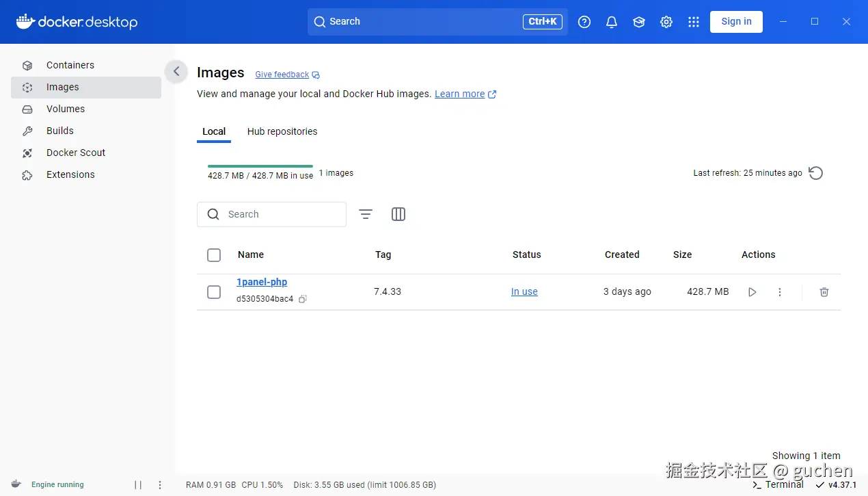Viewport: 868px width, 496px height.
Task: Go to Builds in the sidebar
Action: click(x=86, y=131)
